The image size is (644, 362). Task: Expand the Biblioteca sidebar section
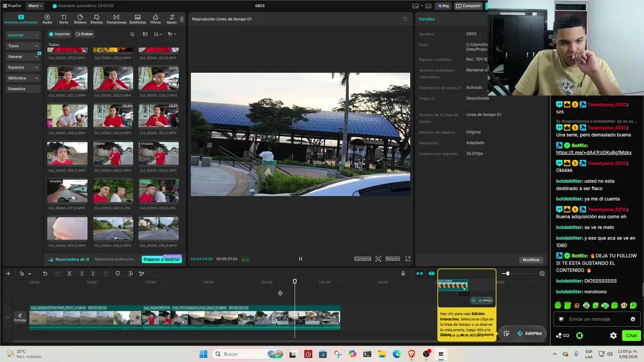(x=23, y=78)
